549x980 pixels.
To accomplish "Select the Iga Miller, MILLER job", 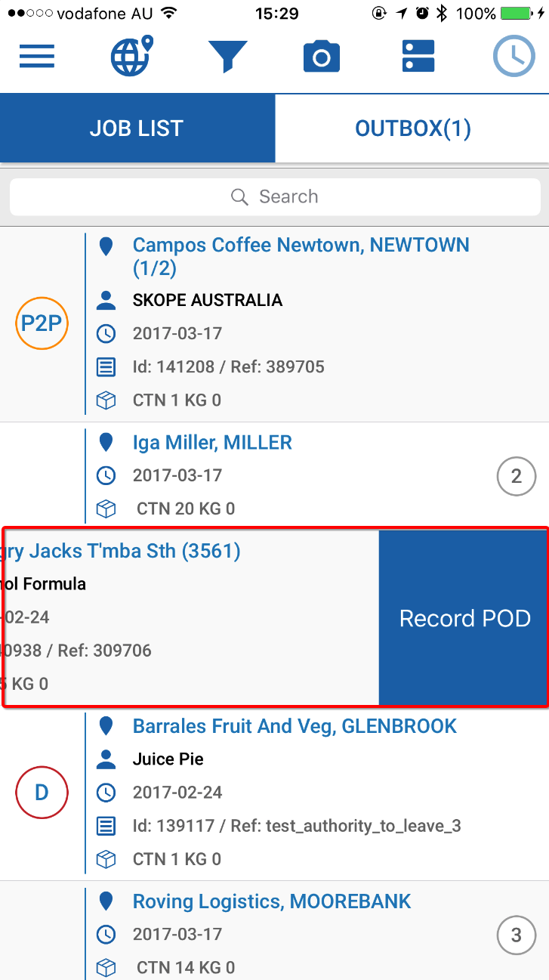I will pos(212,443).
